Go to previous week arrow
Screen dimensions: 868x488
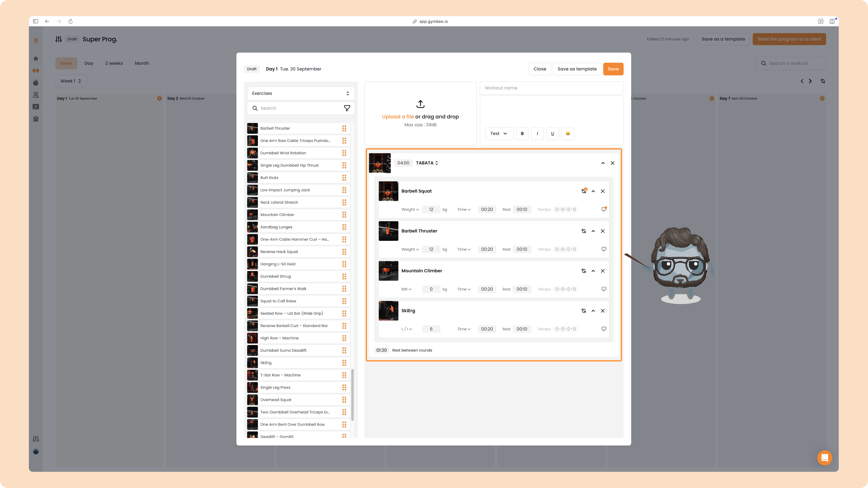click(802, 81)
